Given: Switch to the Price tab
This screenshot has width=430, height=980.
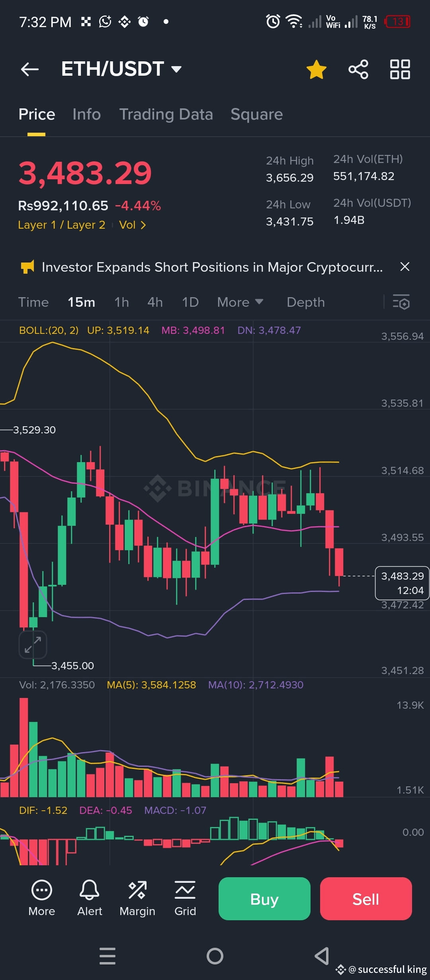Looking at the screenshot, I should pos(37,114).
